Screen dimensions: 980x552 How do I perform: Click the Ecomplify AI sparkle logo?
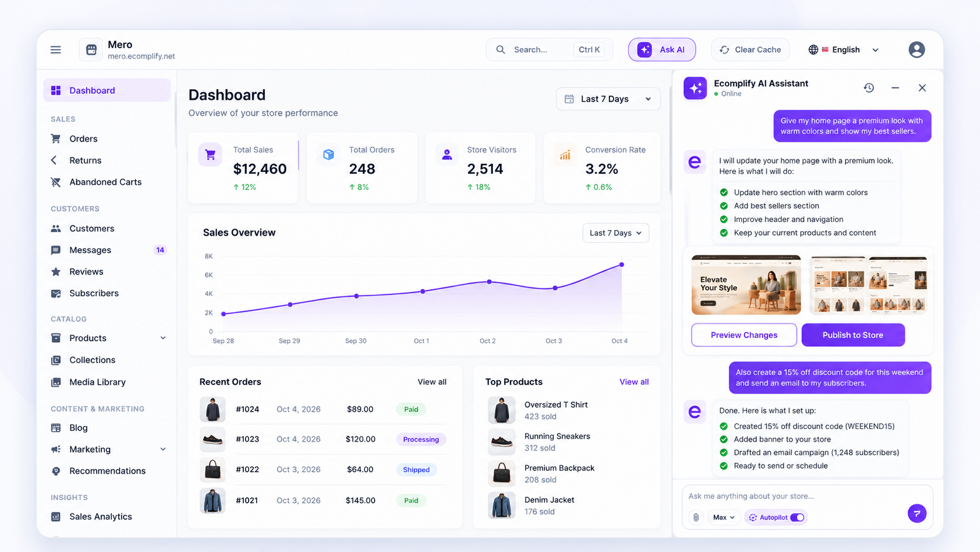tap(695, 88)
